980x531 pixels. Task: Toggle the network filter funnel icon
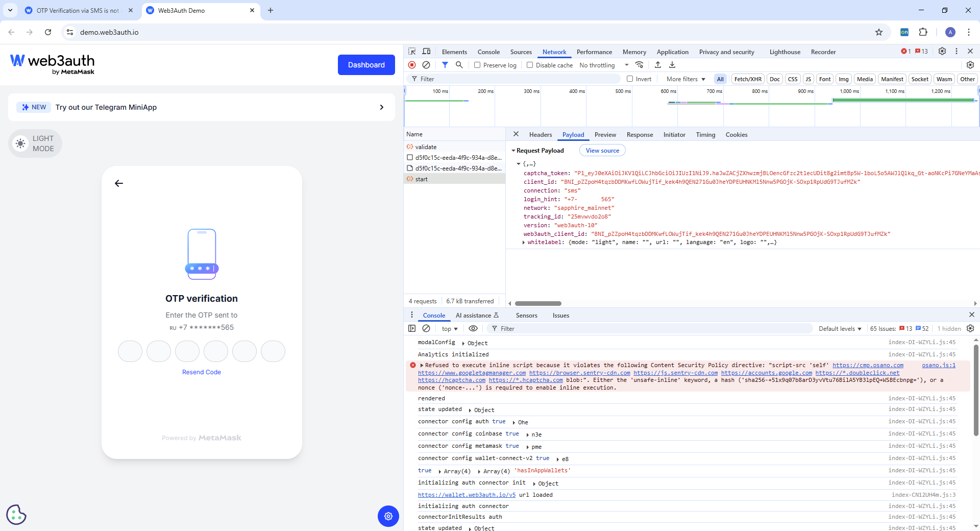point(445,65)
